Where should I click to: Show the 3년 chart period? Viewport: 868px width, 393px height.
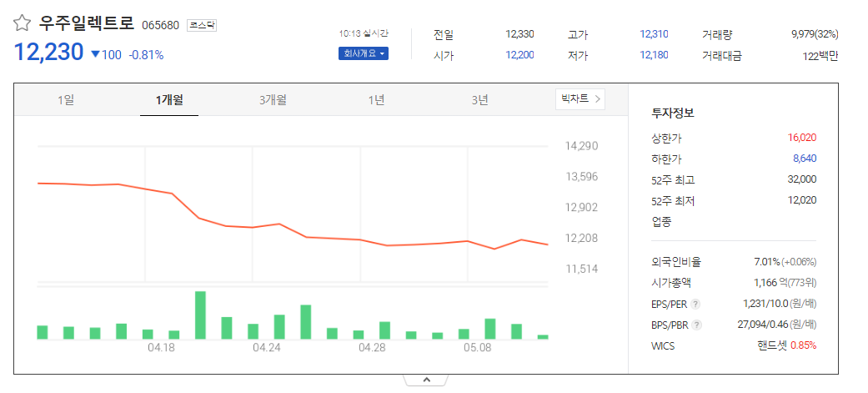pyautogui.click(x=480, y=100)
